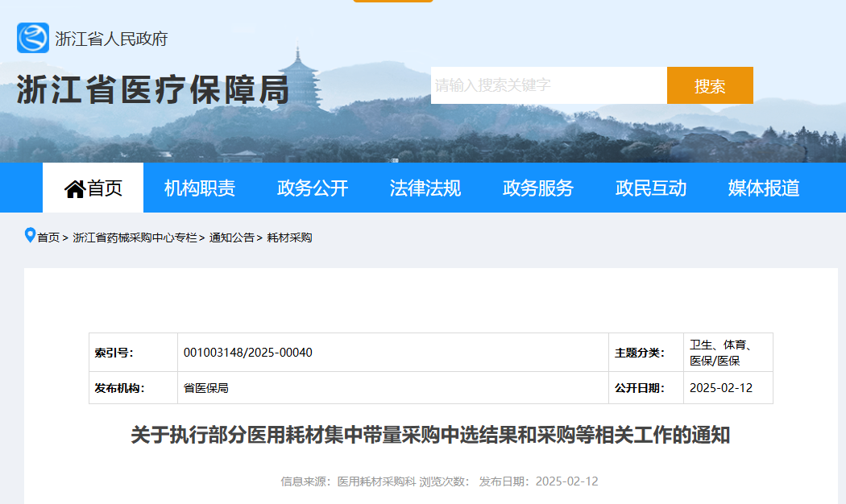Focus the 请输入搜索关键字 search field
This screenshot has width=846, height=504.
[548, 85]
